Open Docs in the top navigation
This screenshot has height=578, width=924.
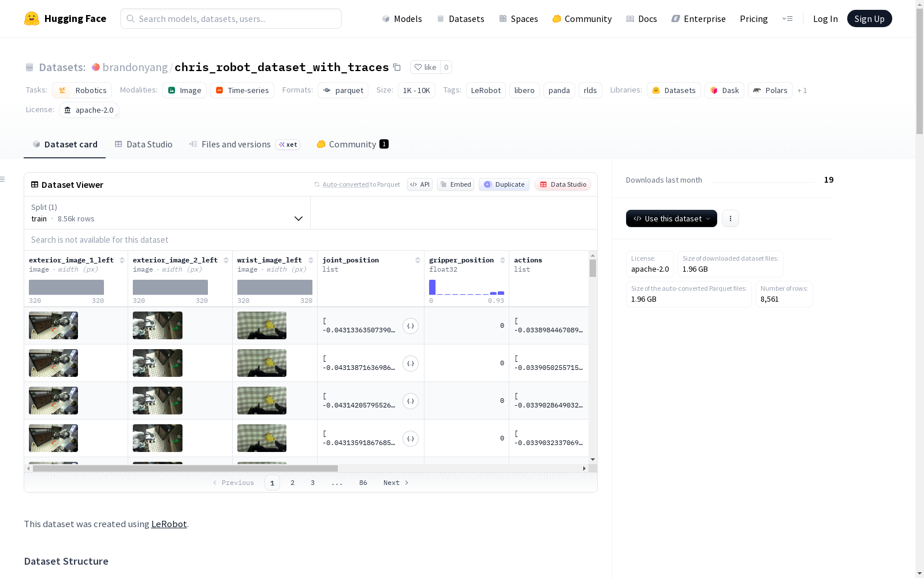click(x=641, y=18)
